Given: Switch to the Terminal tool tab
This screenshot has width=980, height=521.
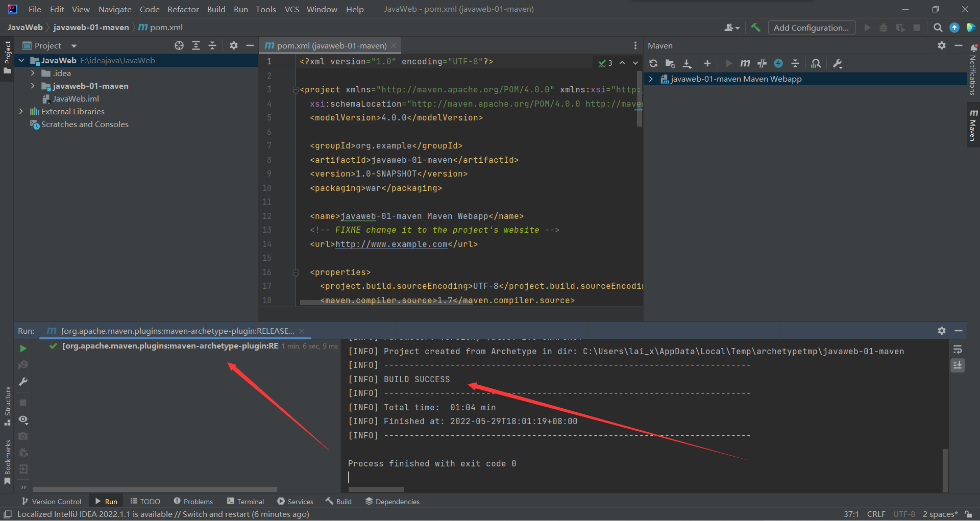Looking at the screenshot, I should click(246, 501).
